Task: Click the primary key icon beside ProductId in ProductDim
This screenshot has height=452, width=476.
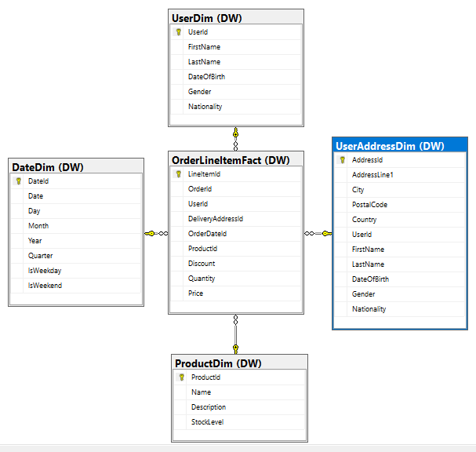Action: point(181,377)
